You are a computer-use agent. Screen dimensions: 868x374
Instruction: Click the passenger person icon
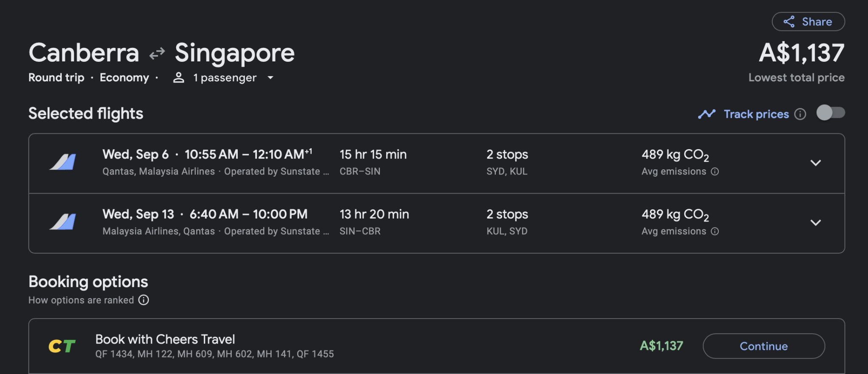tap(179, 78)
